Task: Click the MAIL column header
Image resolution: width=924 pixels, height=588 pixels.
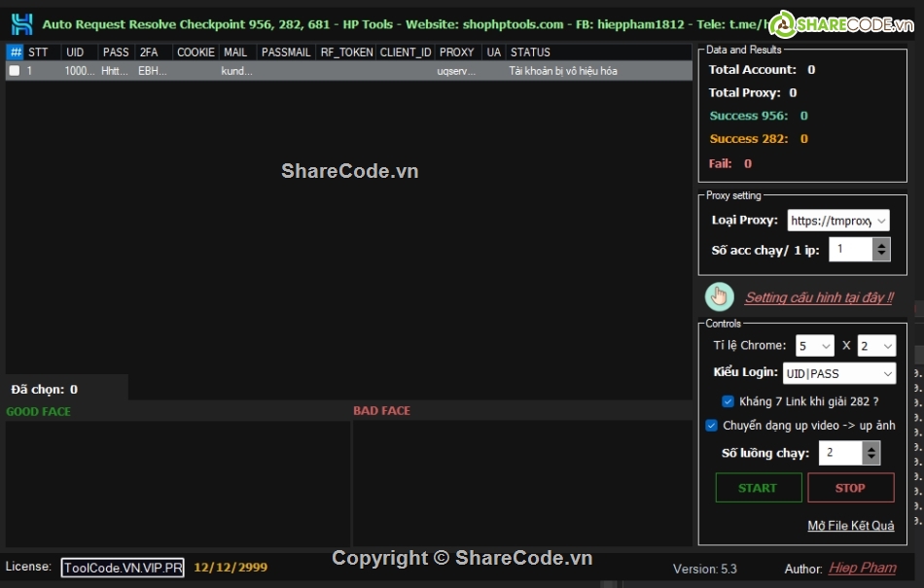Action: pyautogui.click(x=237, y=52)
